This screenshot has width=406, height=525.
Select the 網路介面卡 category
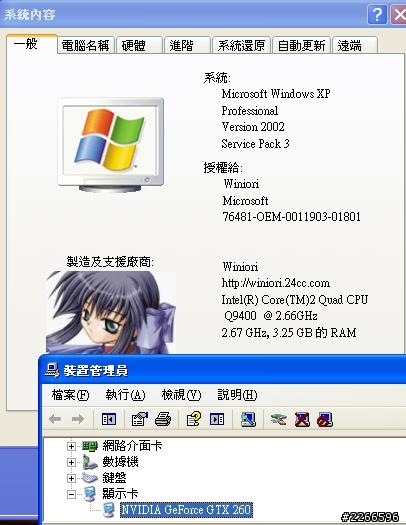132,446
